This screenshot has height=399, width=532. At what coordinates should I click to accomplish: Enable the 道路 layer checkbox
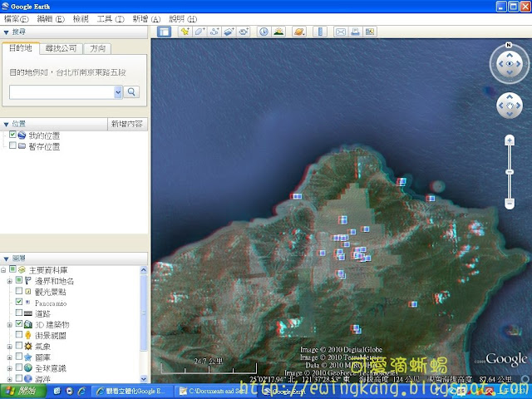19,313
